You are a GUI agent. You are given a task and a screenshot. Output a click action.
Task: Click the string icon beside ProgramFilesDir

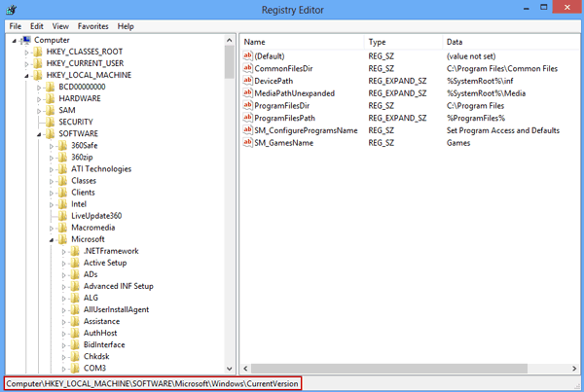[x=247, y=105]
